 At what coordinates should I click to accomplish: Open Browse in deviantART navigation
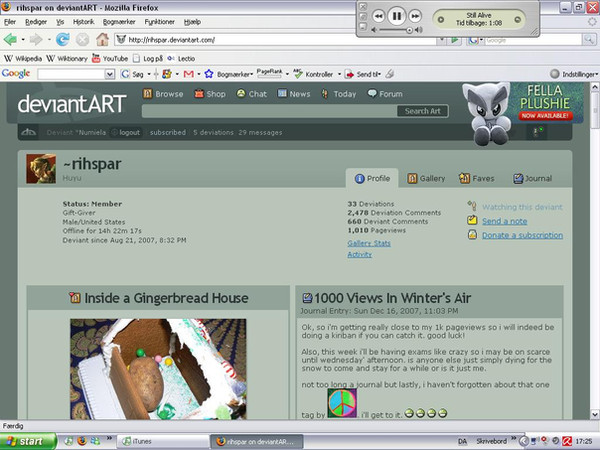(163, 94)
